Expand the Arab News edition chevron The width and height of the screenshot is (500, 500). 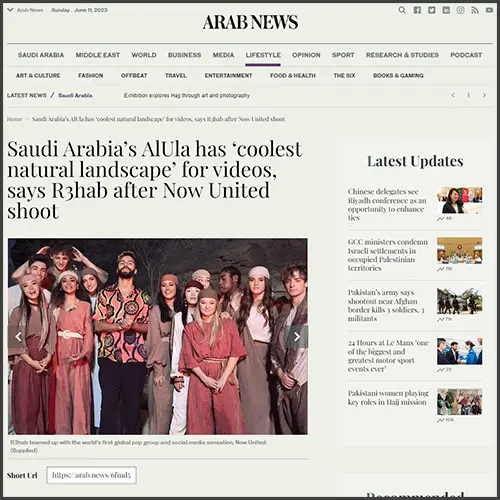10,10
